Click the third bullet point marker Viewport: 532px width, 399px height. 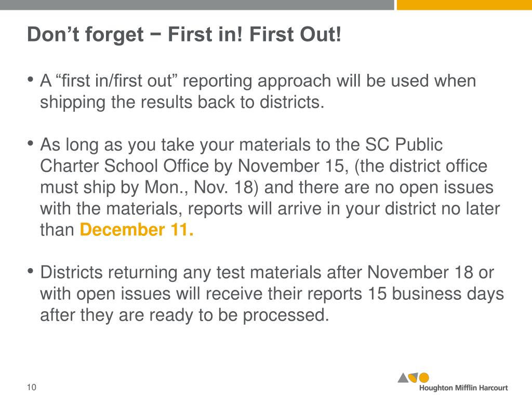point(31,271)
